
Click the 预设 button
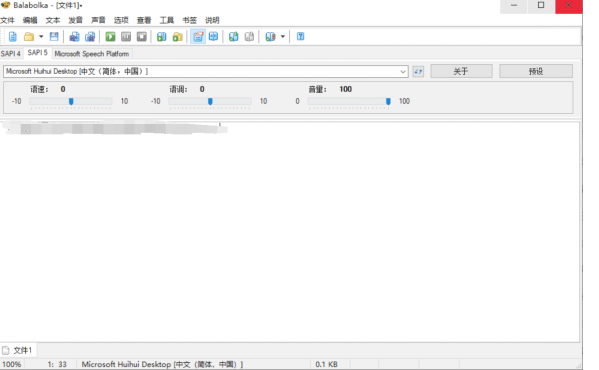pyautogui.click(x=536, y=71)
